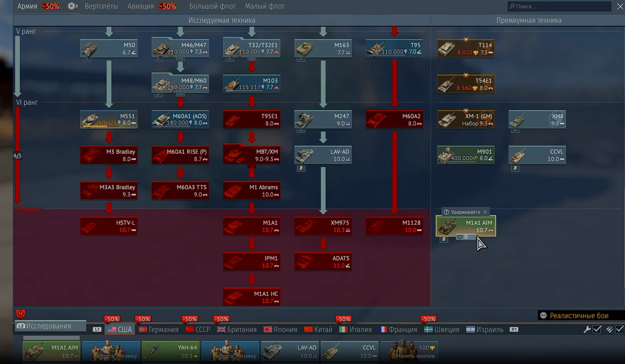Dismiss the Удерживайте tooltip
Image resolution: width=625 pixels, height=364 pixels.
[x=485, y=212]
